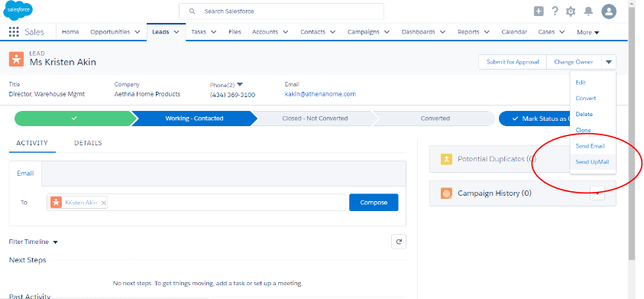Expand the Accounts tab dropdown arrow
The width and height of the screenshot is (644, 299).
[286, 31]
